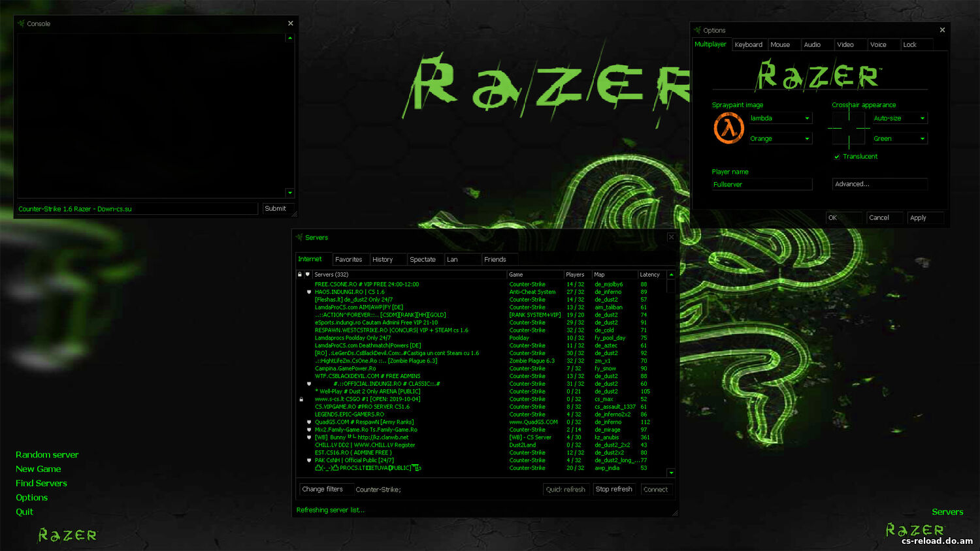980x551 pixels.
Task: Click the Console window title icon
Action: click(22, 24)
